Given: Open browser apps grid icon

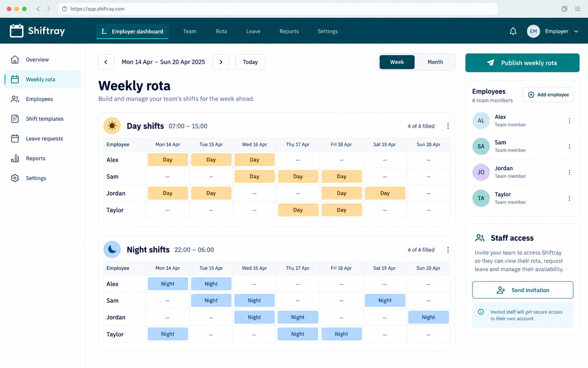Looking at the screenshot, I should click(578, 9).
